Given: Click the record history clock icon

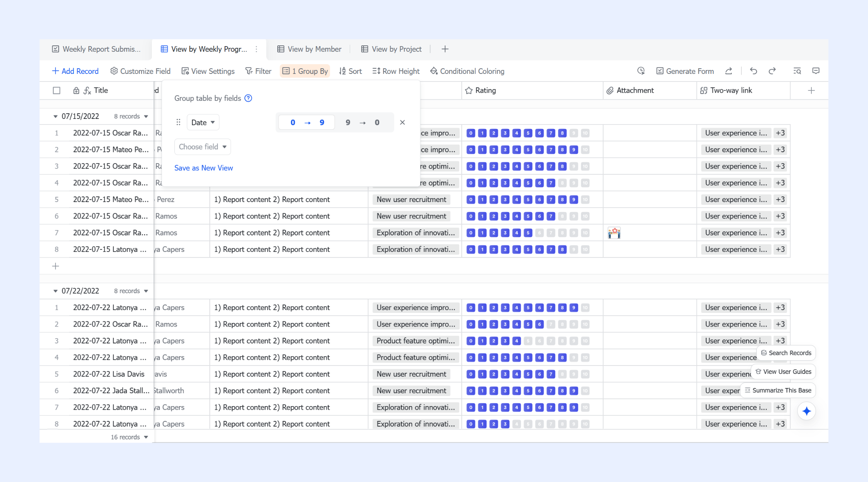Looking at the screenshot, I should click(641, 71).
